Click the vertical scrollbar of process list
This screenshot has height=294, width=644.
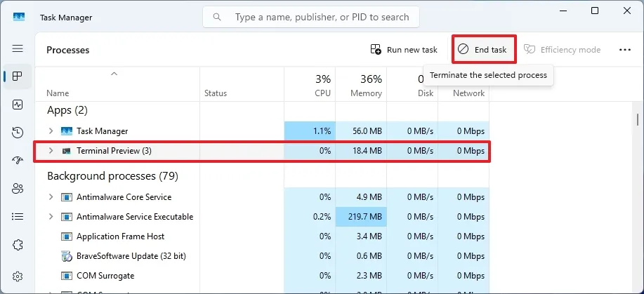point(638,120)
